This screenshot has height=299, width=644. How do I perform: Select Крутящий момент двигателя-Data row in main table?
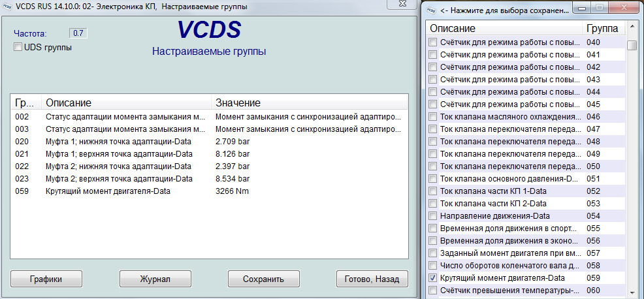point(209,191)
